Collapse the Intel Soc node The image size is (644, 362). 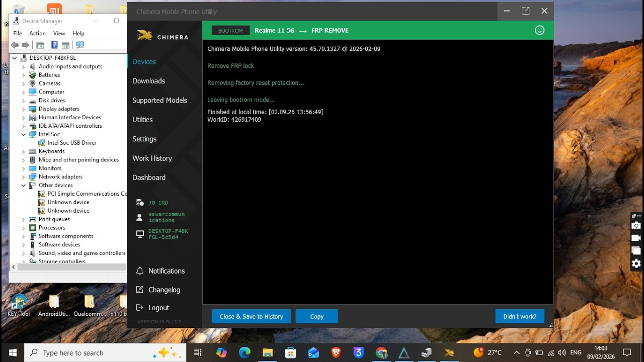24,134
